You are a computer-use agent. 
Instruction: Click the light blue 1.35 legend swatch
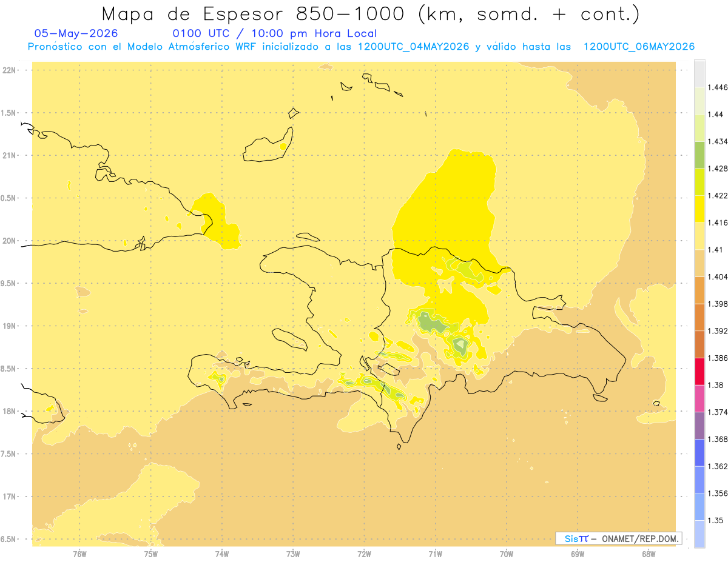click(x=699, y=507)
